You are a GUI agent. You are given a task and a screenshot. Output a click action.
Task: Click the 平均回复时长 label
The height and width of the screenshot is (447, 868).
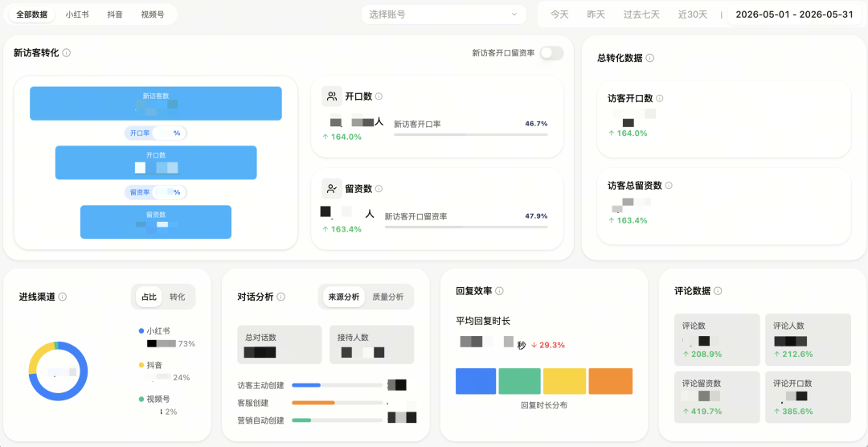pyautogui.click(x=483, y=321)
